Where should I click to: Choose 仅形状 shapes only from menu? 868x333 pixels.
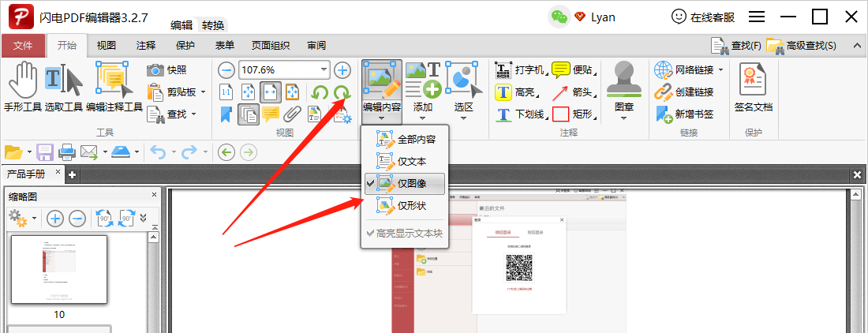(405, 206)
